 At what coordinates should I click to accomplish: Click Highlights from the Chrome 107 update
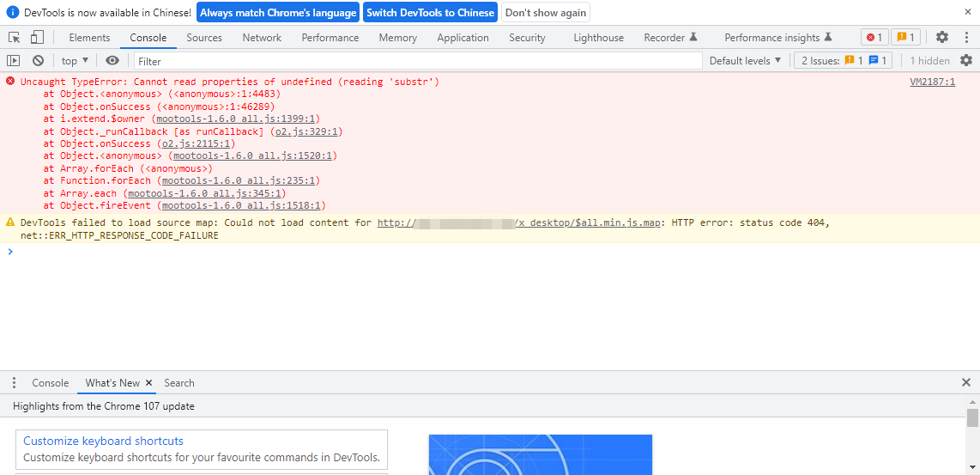104,406
